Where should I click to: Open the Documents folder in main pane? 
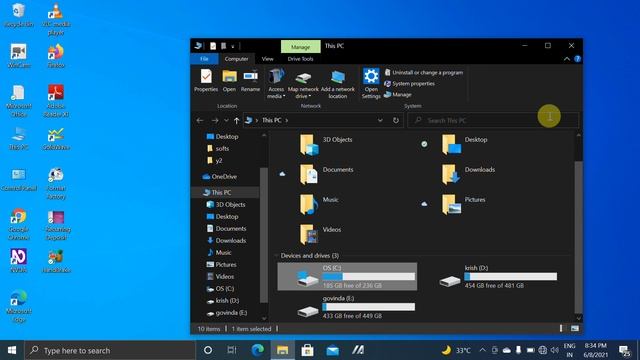click(327, 174)
